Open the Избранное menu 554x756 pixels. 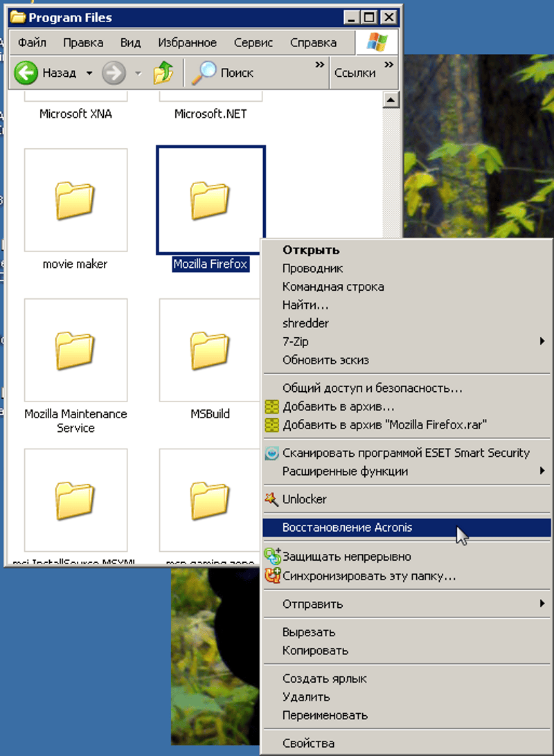(x=188, y=42)
